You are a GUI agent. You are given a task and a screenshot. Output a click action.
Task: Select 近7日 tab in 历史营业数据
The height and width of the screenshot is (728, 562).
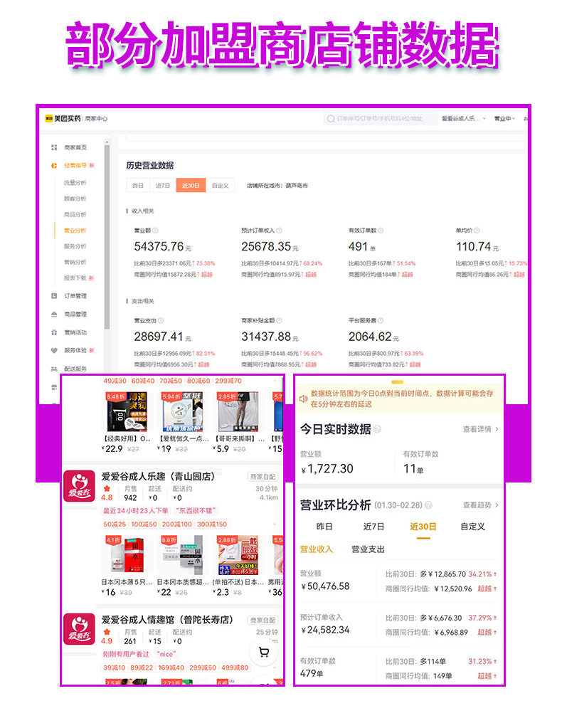coord(163,185)
